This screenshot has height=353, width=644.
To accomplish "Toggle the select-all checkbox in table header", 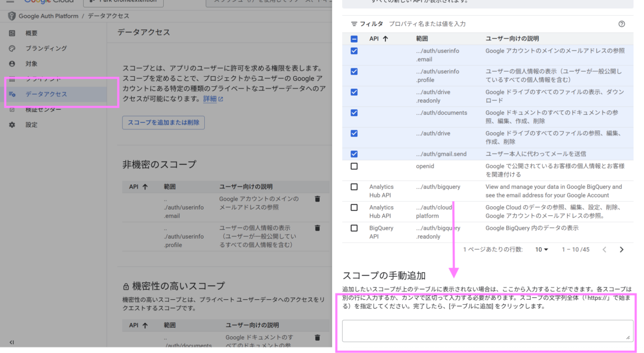I will (x=354, y=39).
